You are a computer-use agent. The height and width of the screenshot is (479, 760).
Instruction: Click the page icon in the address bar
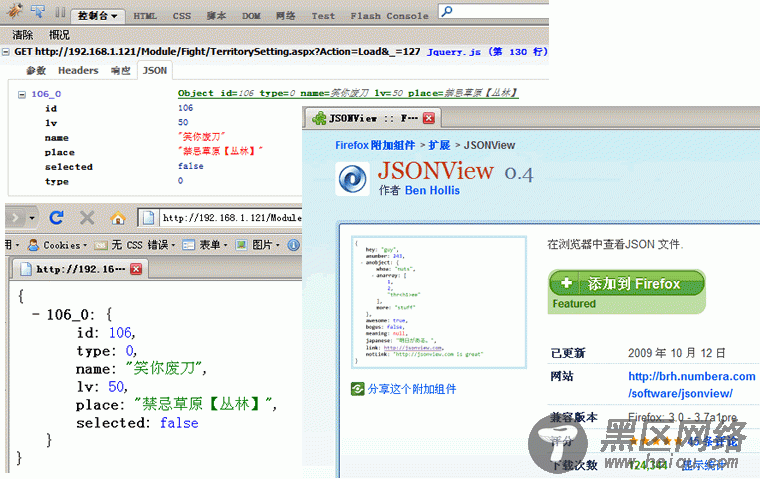pyautogui.click(x=149, y=218)
